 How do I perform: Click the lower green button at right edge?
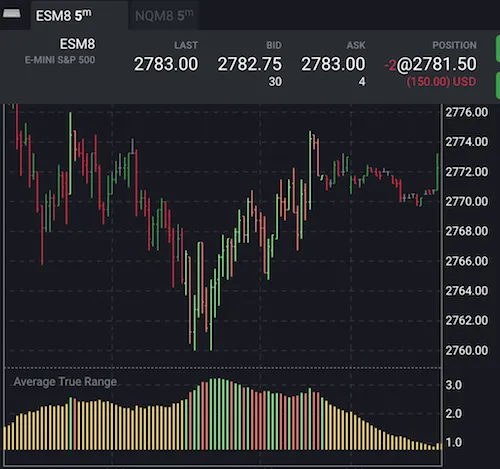click(x=498, y=85)
